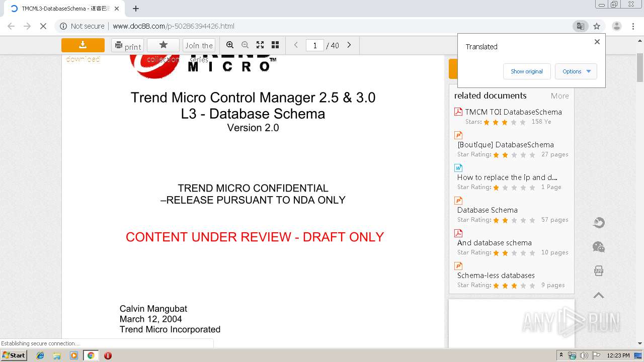Open Internet Explorer from taskbar
Screen dimensions: 644x362
click(x=40, y=355)
